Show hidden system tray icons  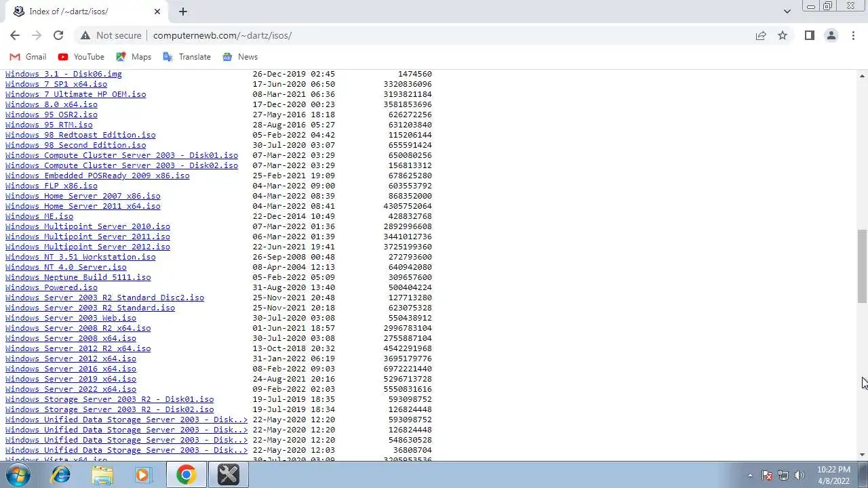point(750,475)
